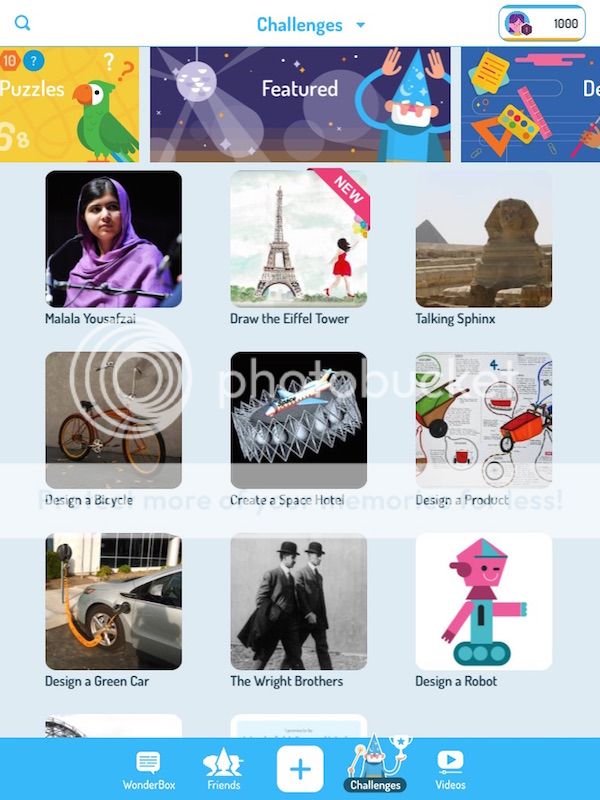Image resolution: width=600 pixels, height=800 pixels.
Task: Select the Challenges wizard icon in bottom bar
Action: (x=376, y=764)
